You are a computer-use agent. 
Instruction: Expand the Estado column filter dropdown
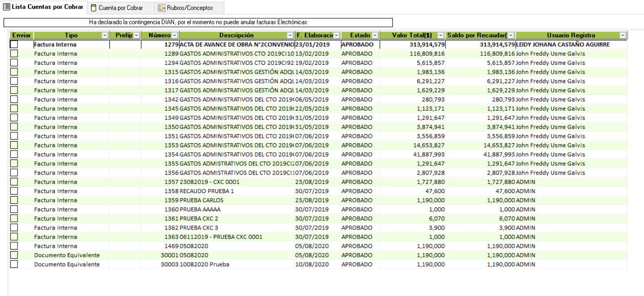pyautogui.click(x=375, y=35)
